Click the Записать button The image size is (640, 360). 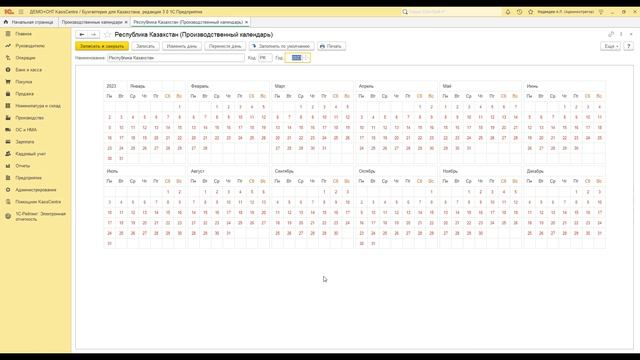click(x=145, y=46)
